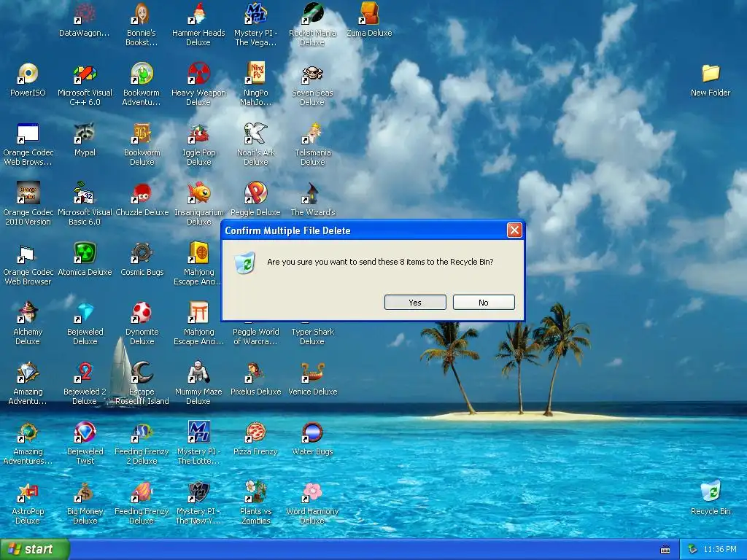Select Bejeweled 2 Deluxe icon
The height and width of the screenshot is (560, 747).
pyautogui.click(x=85, y=384)
